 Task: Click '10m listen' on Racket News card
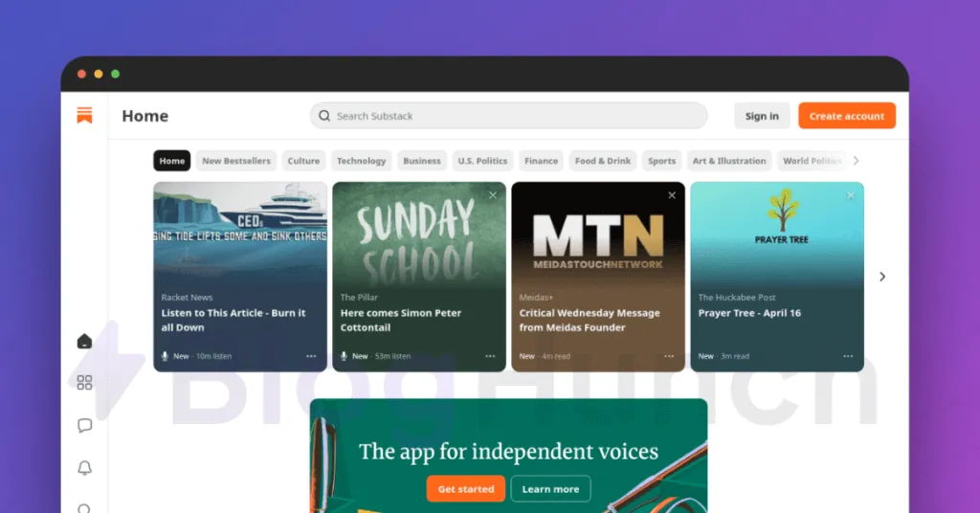click(x=213, y=356)
